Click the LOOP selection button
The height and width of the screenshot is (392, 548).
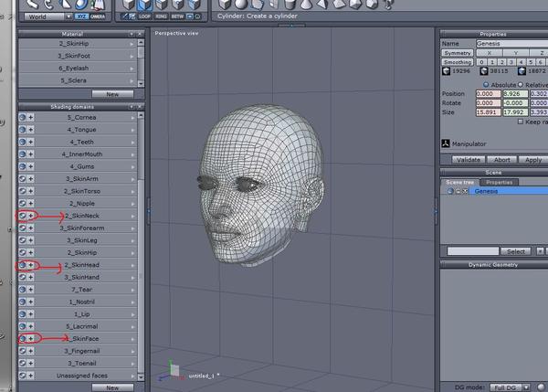point(143,16)
